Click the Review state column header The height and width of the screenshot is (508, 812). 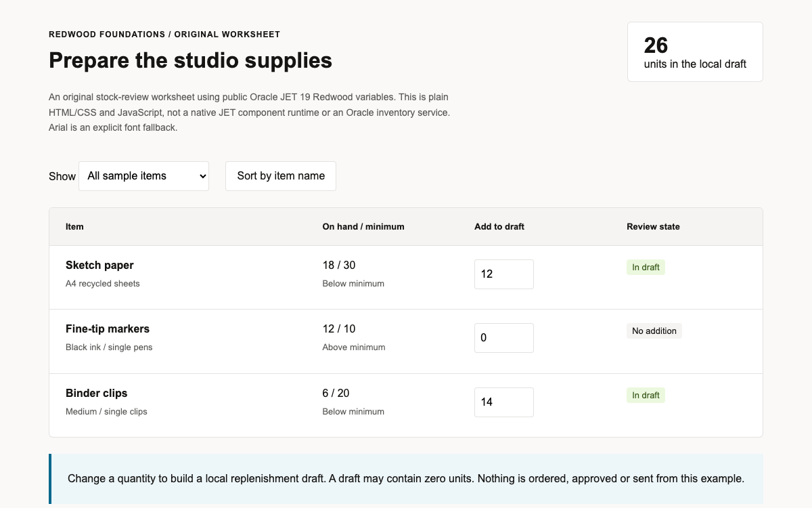(x=653, y=227)
